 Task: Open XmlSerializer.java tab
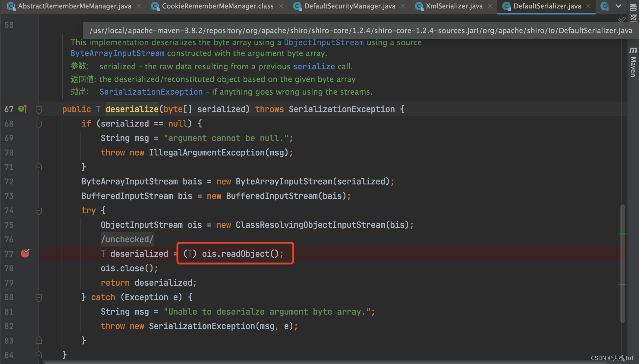pos(454,6)
